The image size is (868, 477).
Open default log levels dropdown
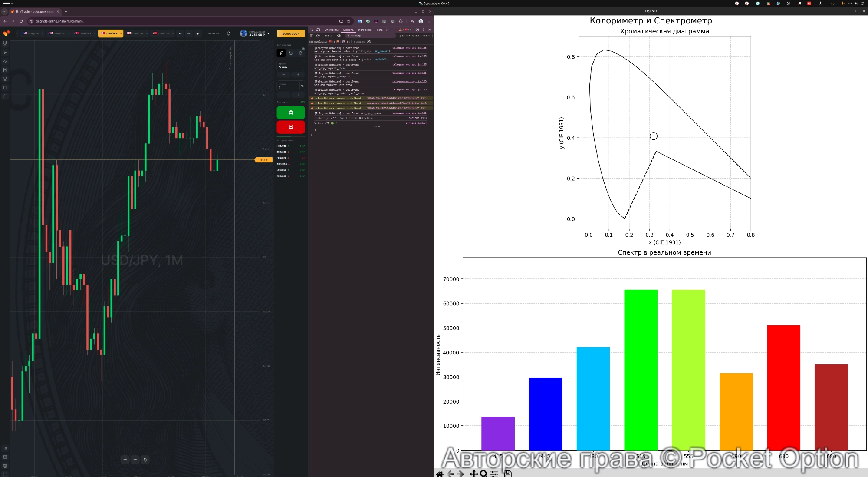point(414,36)
